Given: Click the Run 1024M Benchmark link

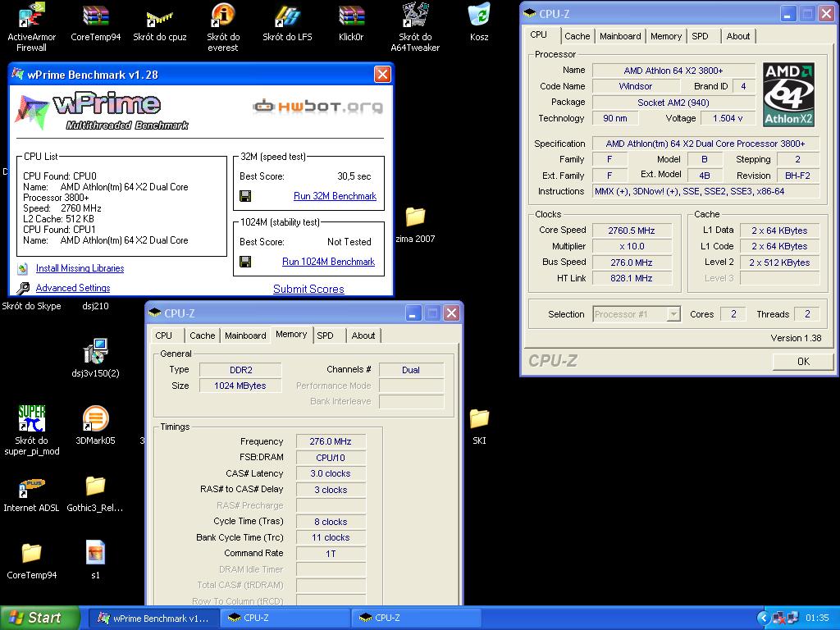Looking at the screenshot, I should point(328,262).
